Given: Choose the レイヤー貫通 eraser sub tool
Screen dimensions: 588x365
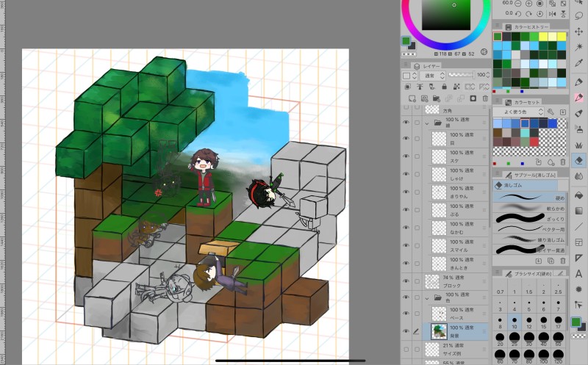Looking at the screenshot, I should (x=529, y=250).
